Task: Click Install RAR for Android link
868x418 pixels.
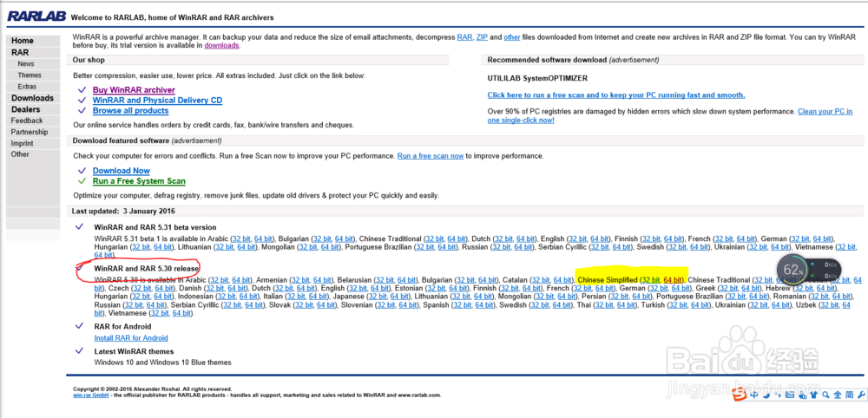Action: [131, 338]
